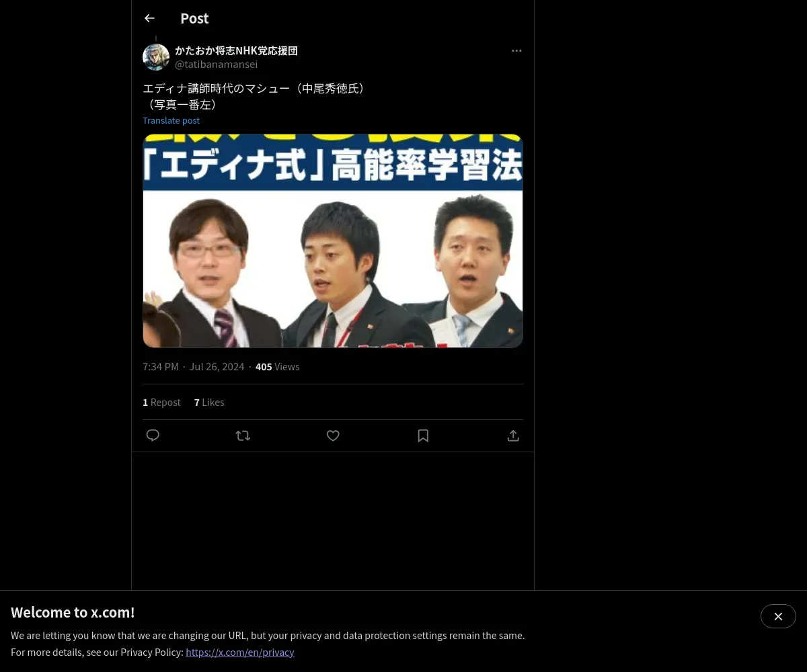Bookmark this post
This screenshot has width=807, height=672.
[423, 435]
